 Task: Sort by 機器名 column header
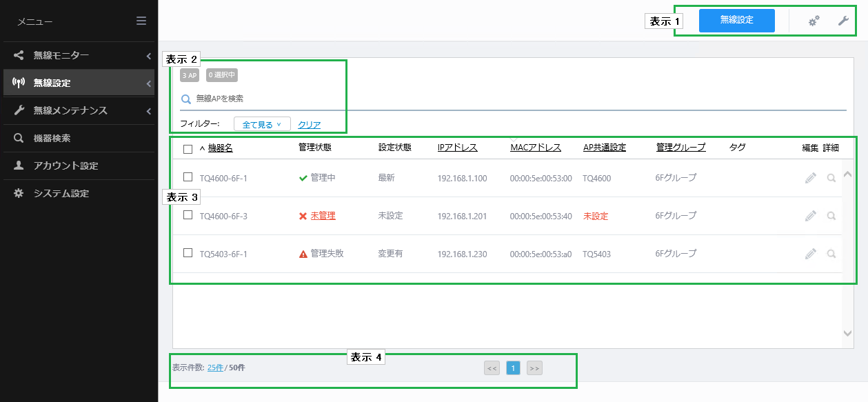click(x=221, y=148)
